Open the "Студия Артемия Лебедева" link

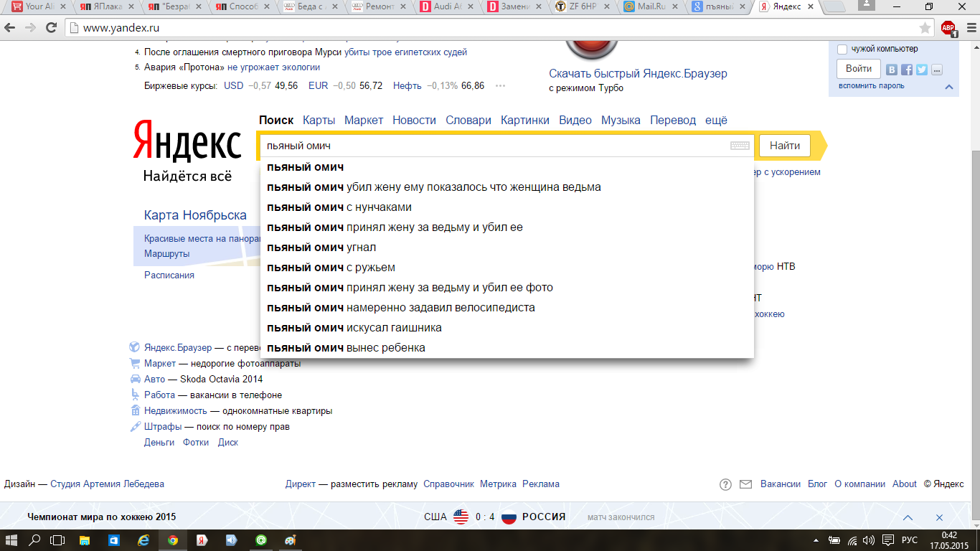107,484
